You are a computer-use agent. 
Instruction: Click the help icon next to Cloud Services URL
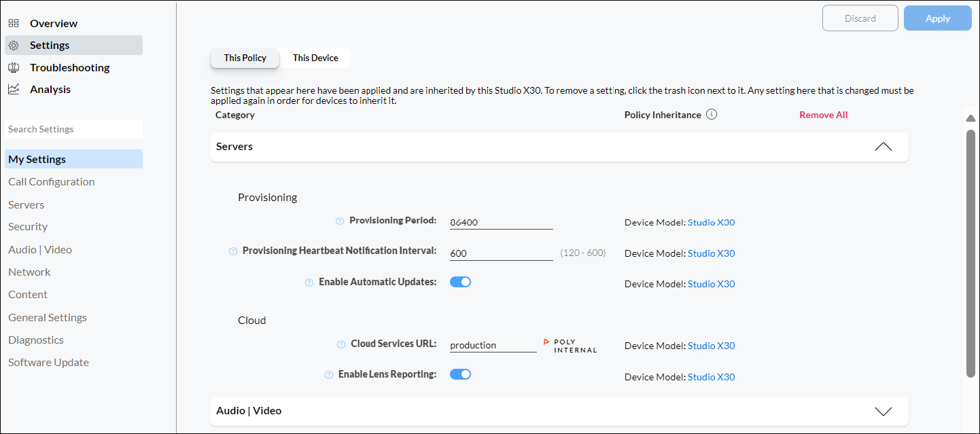tap(340, 344)
